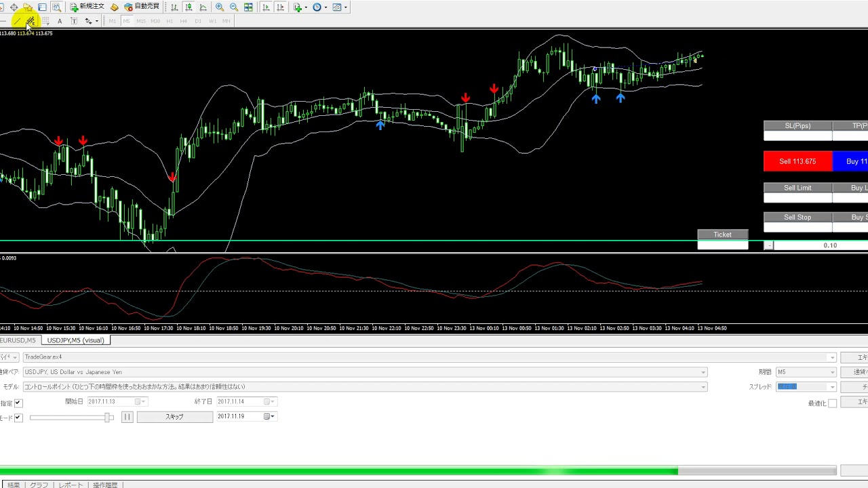Switch chart to candlestick display
Viewport: 868px width, 488px height.
click(x=189, y=7)
